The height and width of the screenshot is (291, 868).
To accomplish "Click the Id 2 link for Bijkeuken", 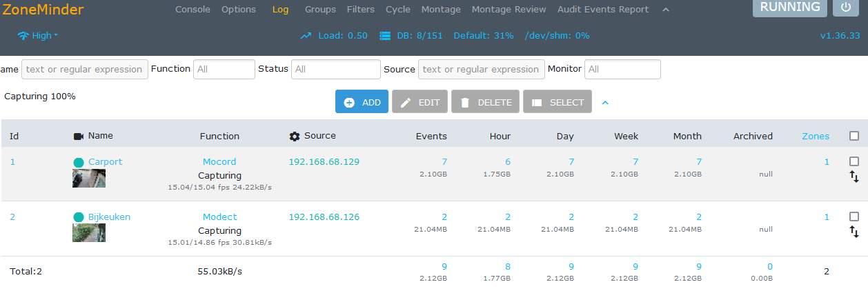I will coord(12,217).
